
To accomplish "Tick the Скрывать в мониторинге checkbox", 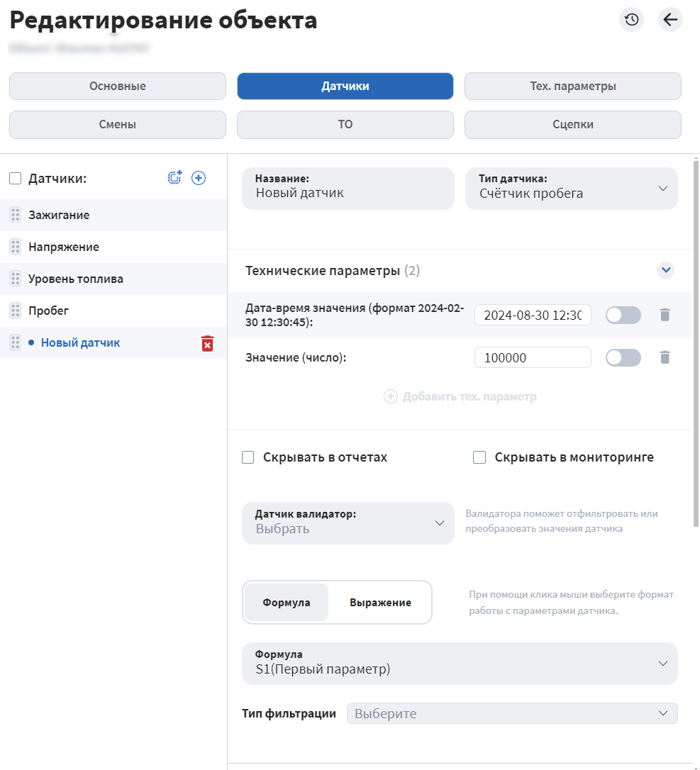I will [479, 457].
